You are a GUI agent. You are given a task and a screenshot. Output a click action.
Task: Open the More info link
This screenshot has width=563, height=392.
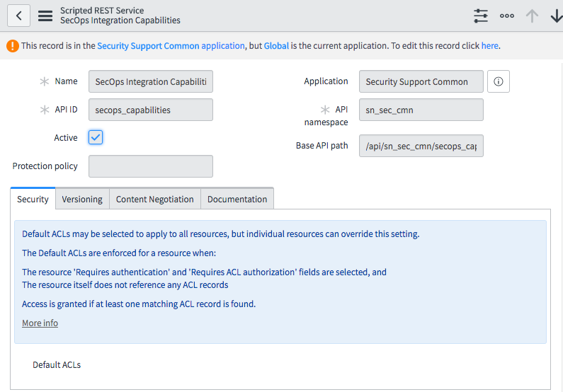(x=40, y=323)
